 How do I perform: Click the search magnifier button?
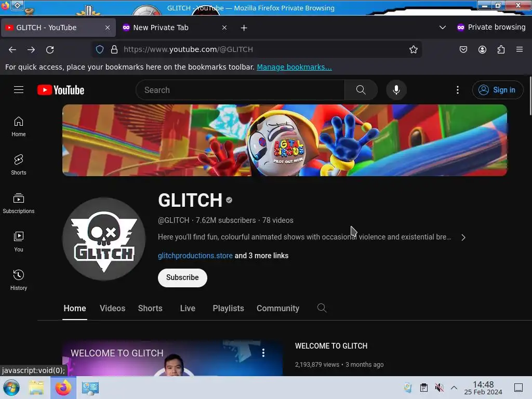point(361,90)
